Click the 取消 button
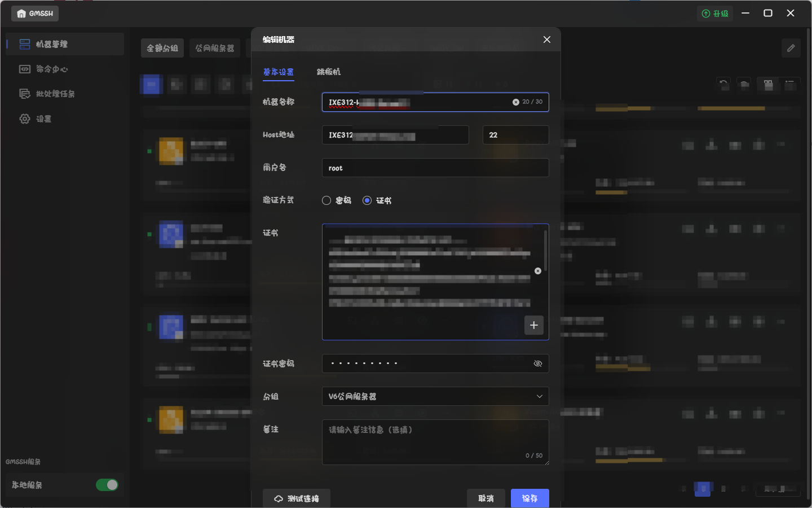Image resolution: width=812 pixels, height=508 pixels. pyautogui.click(x=486, y=498)
